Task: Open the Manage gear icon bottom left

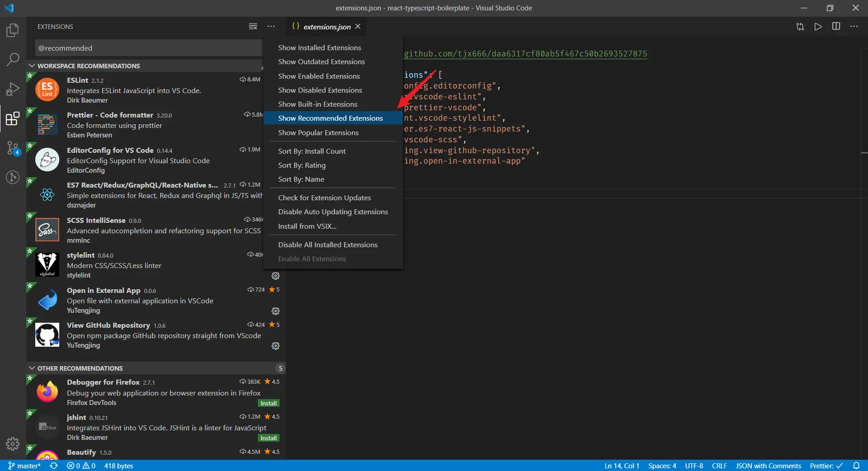Action: pyautogui.click(x=12, y=444)
